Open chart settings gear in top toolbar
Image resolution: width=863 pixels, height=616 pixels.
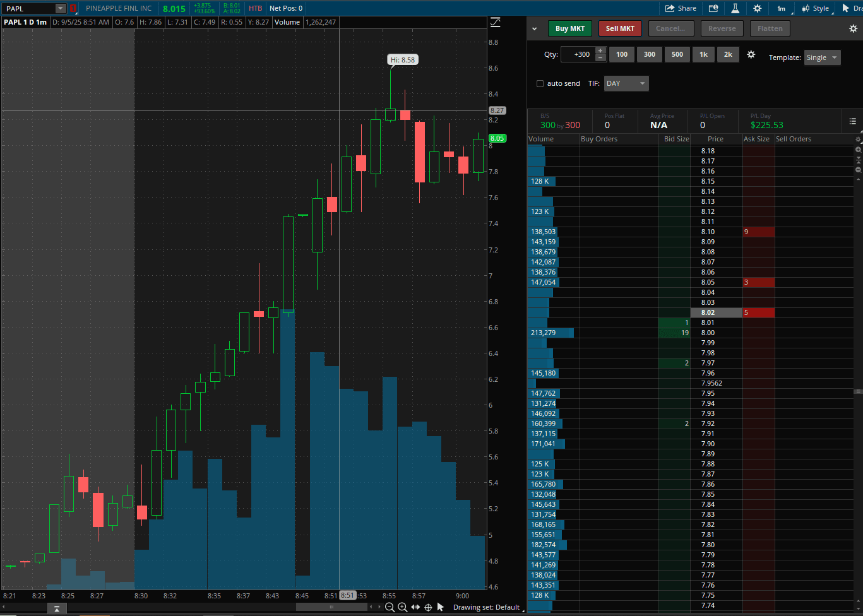point(757,8)
